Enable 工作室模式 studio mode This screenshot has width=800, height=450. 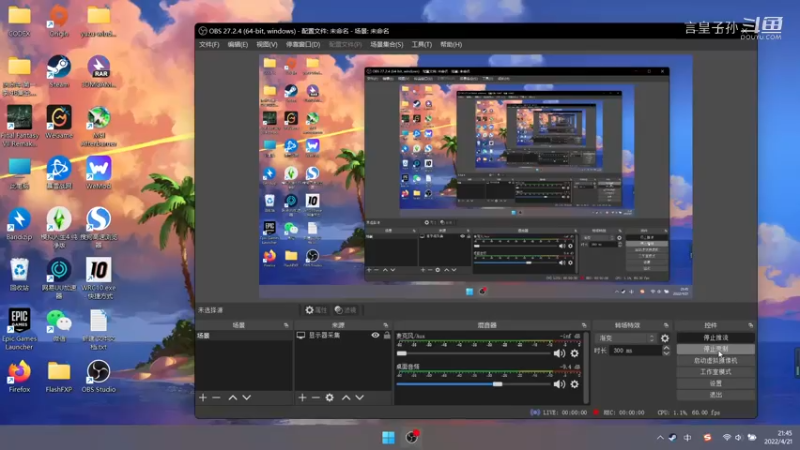pos(715,372)
